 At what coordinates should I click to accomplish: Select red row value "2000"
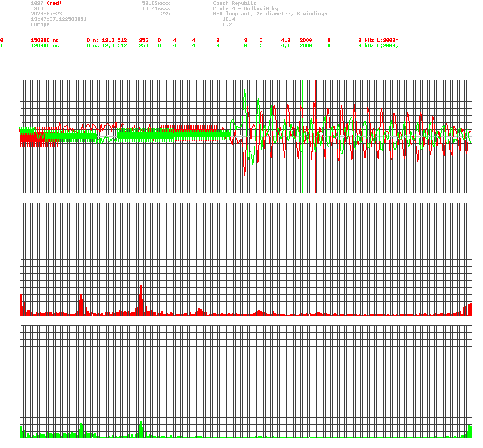click(x=306, y=41)
